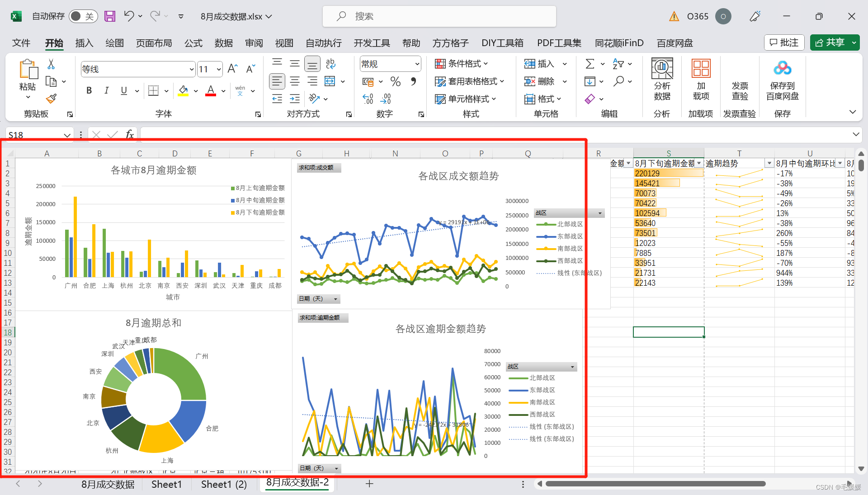Screen dimensions: 868x495
Task: Toggle Italic formatting
Action: pyautogui.click(x=107, y=90)
